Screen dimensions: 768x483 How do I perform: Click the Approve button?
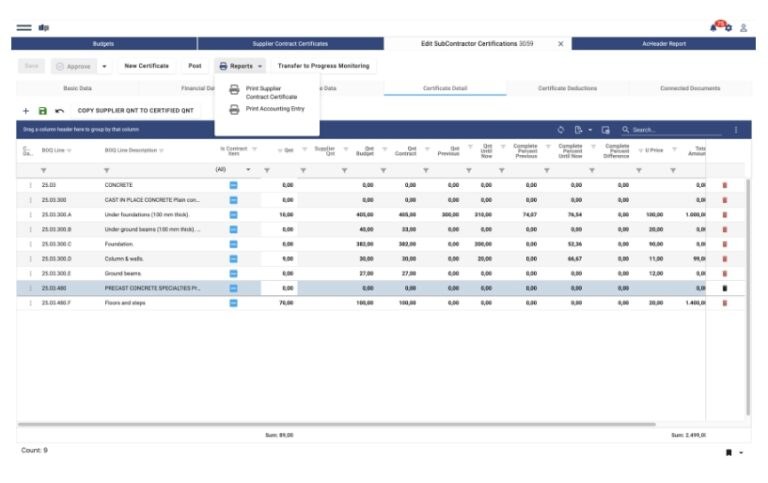point(73,66)
